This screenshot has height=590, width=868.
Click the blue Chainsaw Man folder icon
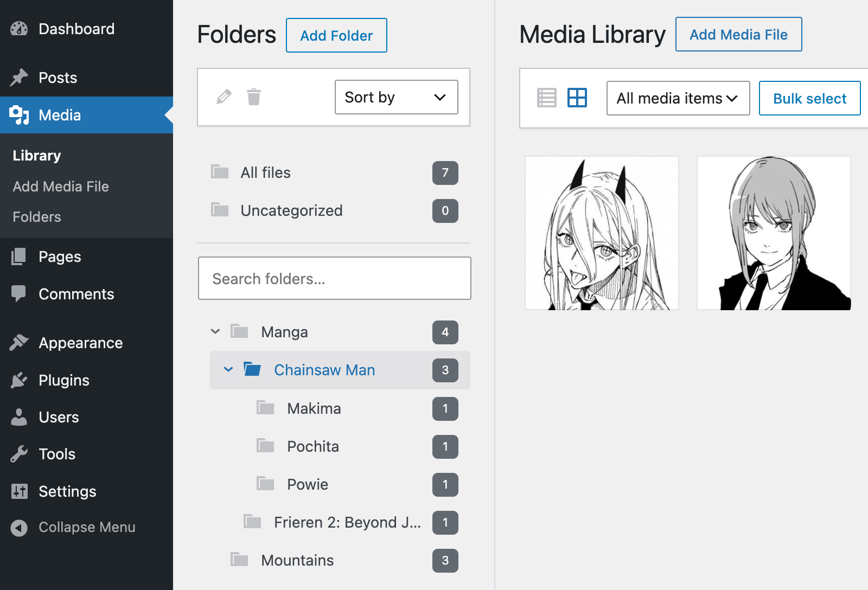tap(252, 369)
